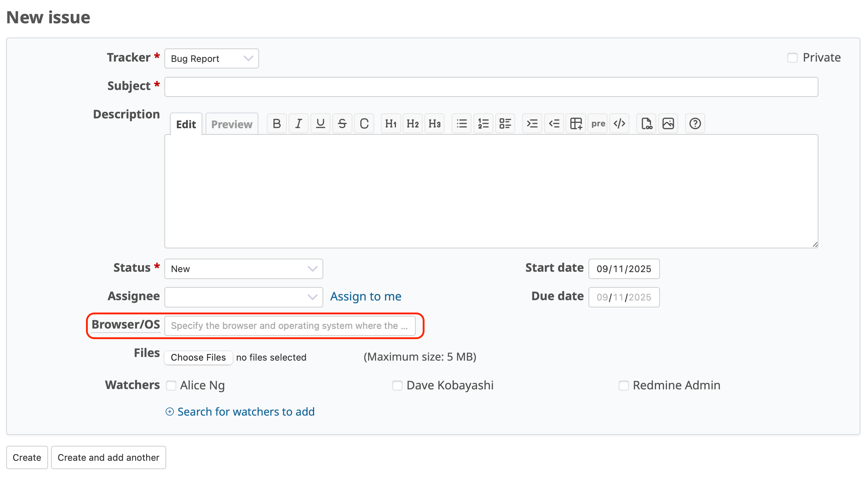Switch to the Preview tab

tap(232, 124)
